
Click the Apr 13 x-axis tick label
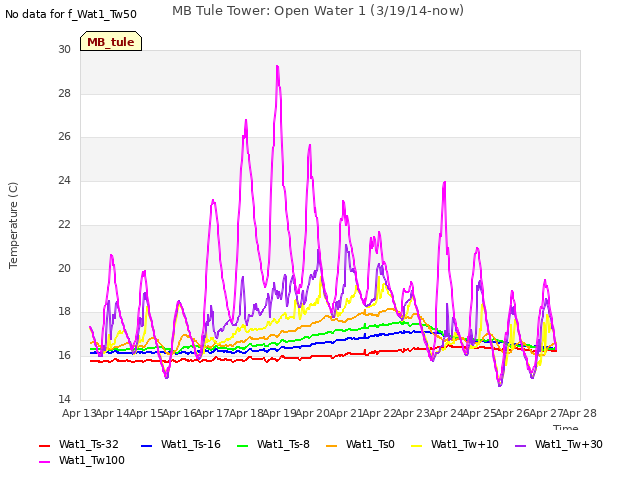click(x=79, y=413)
